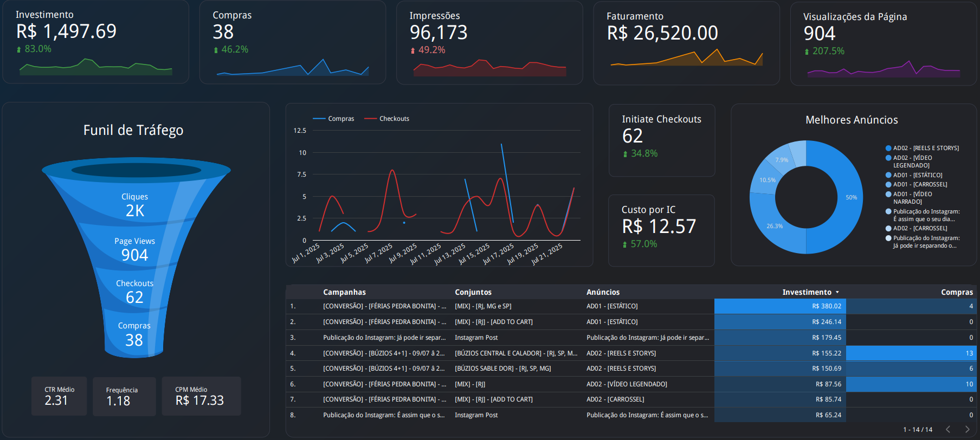This screenshot has width=980, height=440.
Task: Click the red up-arrow under Impressões value
Action: point(412,50)
